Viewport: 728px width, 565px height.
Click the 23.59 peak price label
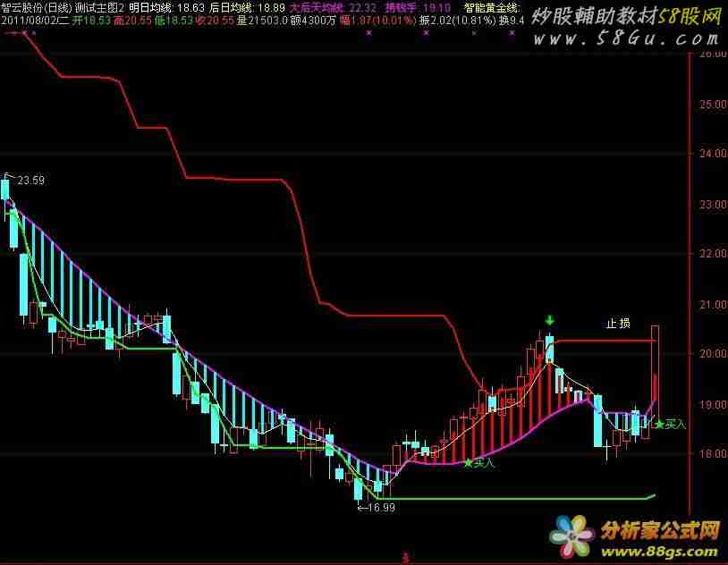click(30, 180)
